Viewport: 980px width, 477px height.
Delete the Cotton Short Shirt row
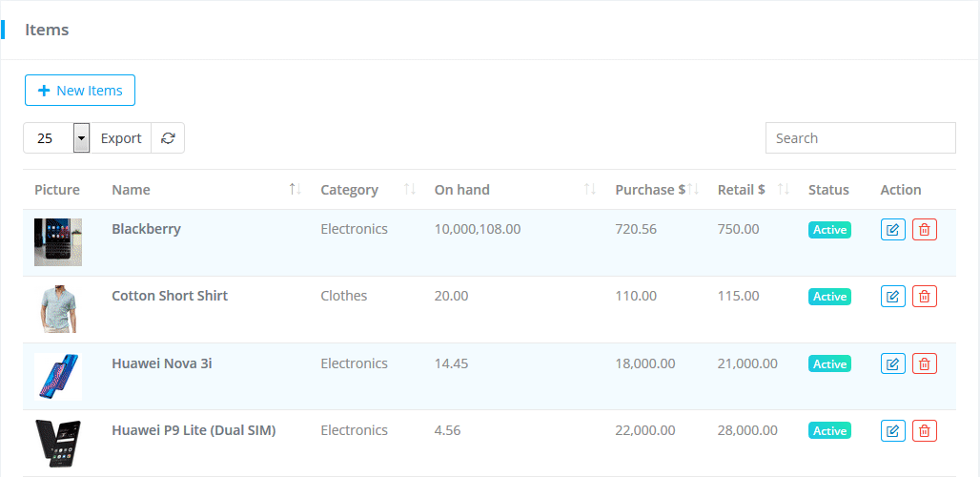924,297
